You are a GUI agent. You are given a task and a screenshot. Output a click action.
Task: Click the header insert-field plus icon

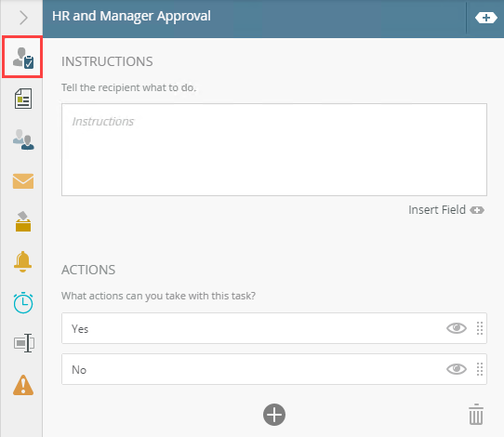coord(486,18)
